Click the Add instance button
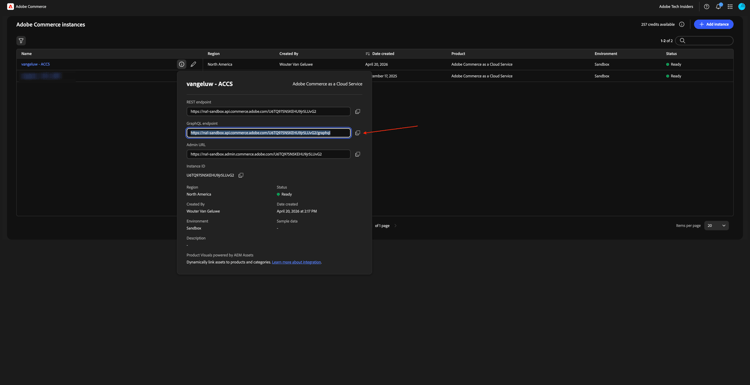Viewport: 750px width, 385px height. pyautogui.click(x=714, y=24)
